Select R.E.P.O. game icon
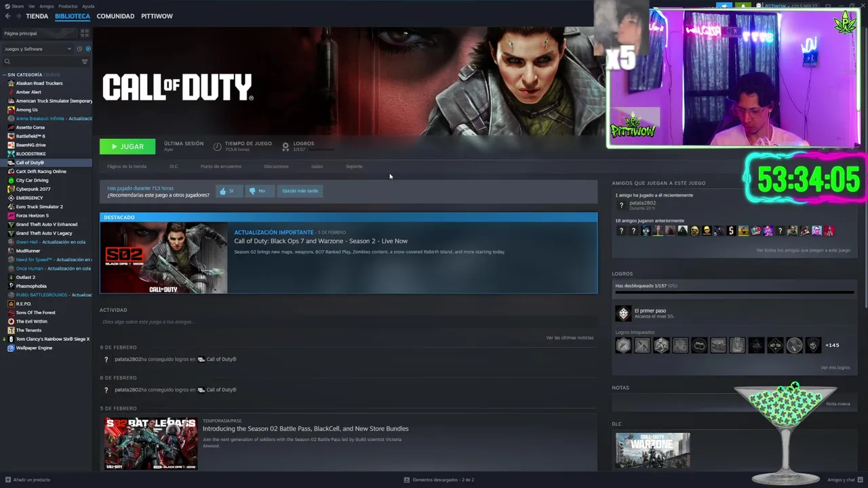Image resolution: width=868 pixels, height=488 pixels. tap(11, 304)
